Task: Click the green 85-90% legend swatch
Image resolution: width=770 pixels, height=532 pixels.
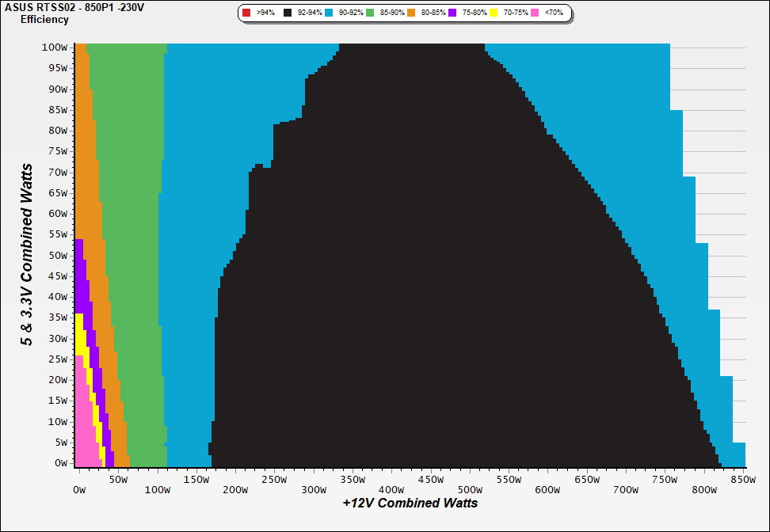Action: coord(371,13)
